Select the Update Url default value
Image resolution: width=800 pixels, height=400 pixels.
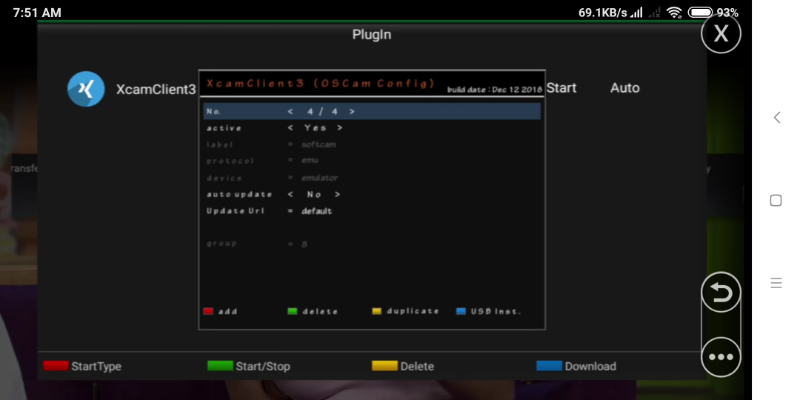point(316,211)
